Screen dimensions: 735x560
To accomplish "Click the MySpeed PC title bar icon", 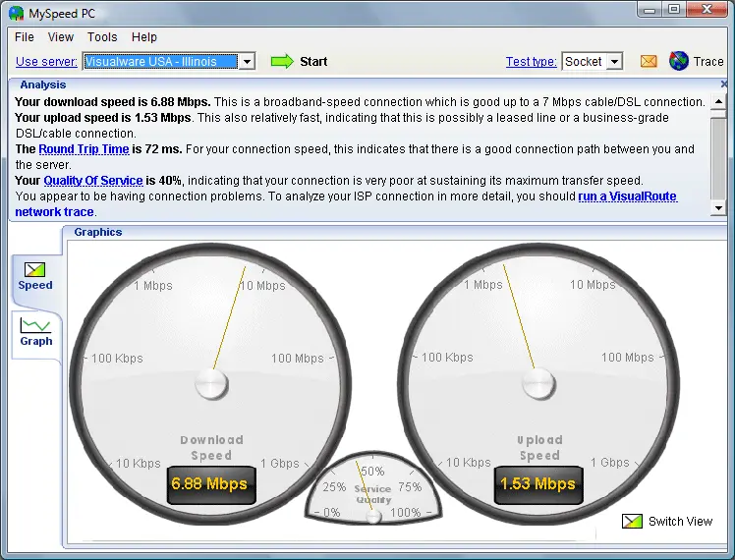I will click(16, 13).
